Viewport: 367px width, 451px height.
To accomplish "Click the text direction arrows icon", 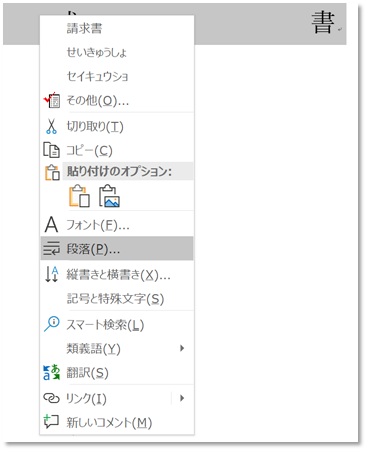I will 51,274.
